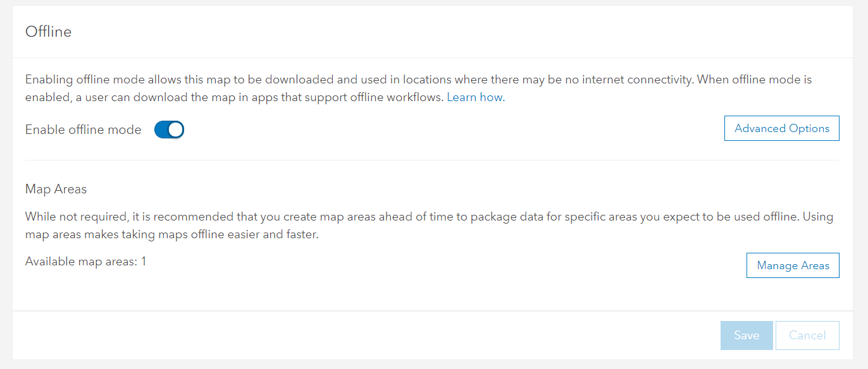Image resolution: width=868 pixels, height=369 pixels.
Task: Turn off the Enable offline mode switch
Action: click(x=169, y=130)
